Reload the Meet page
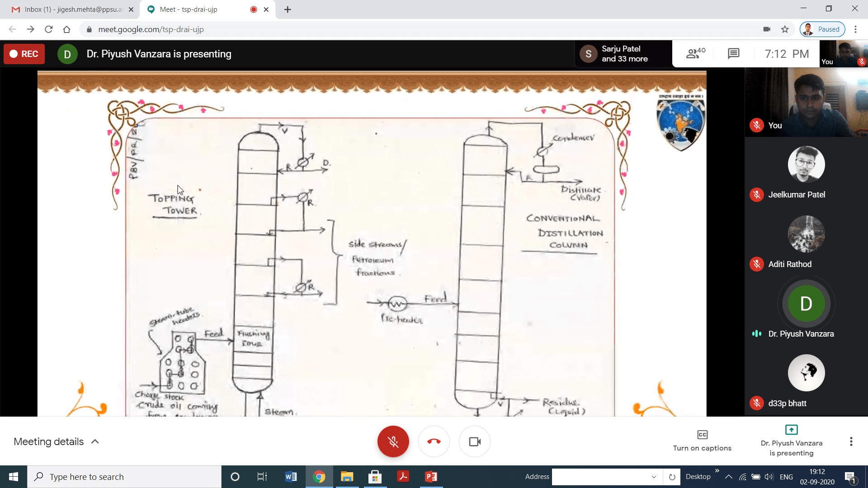This screenshot has width=868, height=488. pyautogui.click(x=49, y=29)
